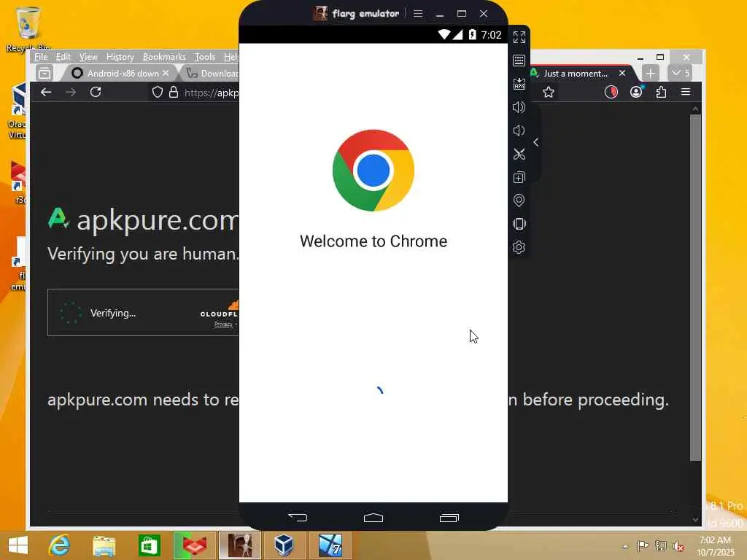Open File Explorer from taskbar

click(104, 545)
